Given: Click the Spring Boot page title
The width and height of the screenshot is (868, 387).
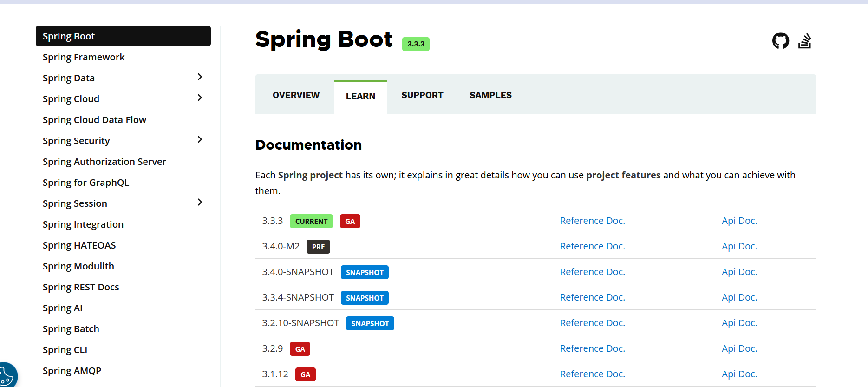Looking at the screenshot, I should (x=324, y=39).
